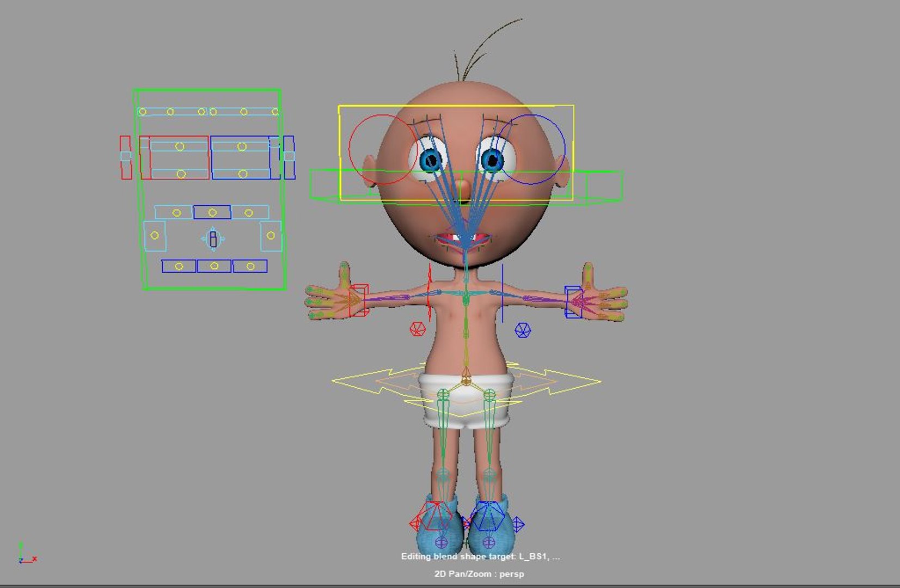This screenshot has height=588, width=900.
Task: Click leftmost yellow circle on top brow bar
Action: [143, 112]
